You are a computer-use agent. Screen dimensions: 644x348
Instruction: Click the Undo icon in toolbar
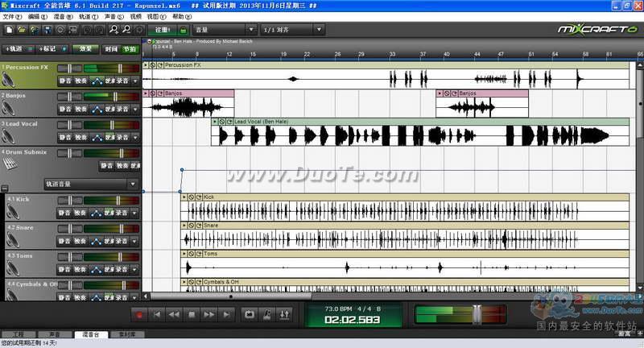click(87, 30)
